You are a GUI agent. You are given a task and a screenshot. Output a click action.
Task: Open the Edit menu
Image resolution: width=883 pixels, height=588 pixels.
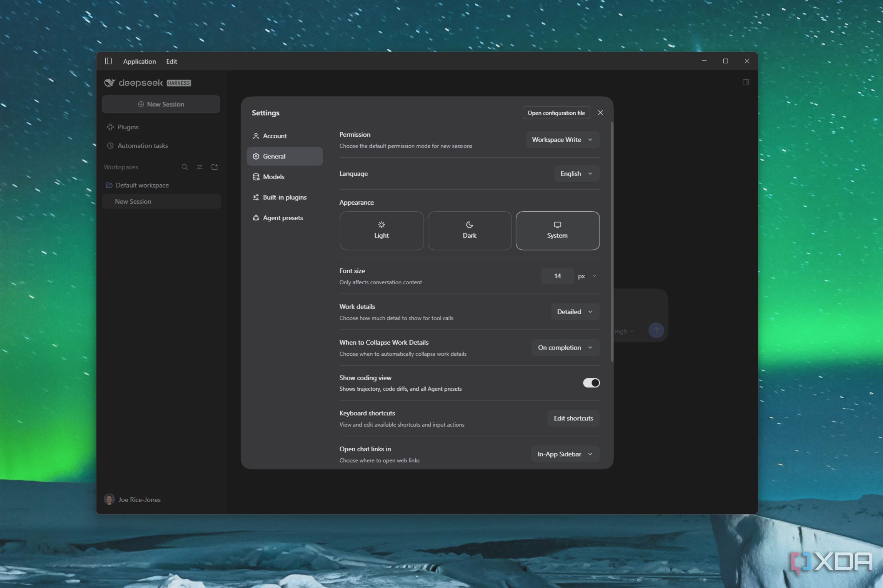(x=171, y=61)
